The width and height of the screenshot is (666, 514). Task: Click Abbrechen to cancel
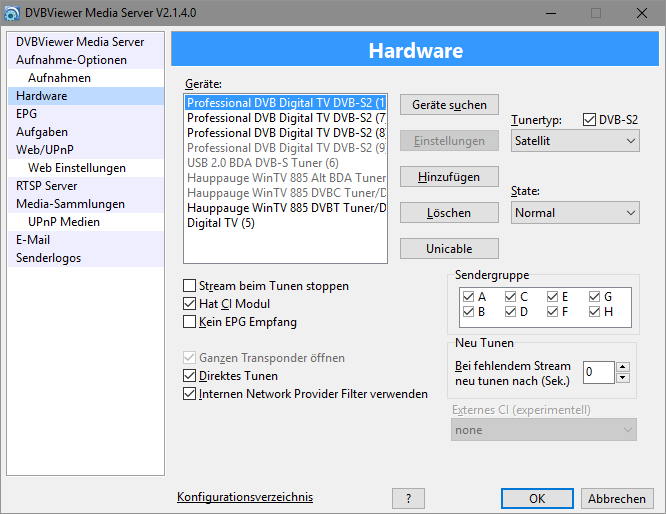tap(617, 498)
